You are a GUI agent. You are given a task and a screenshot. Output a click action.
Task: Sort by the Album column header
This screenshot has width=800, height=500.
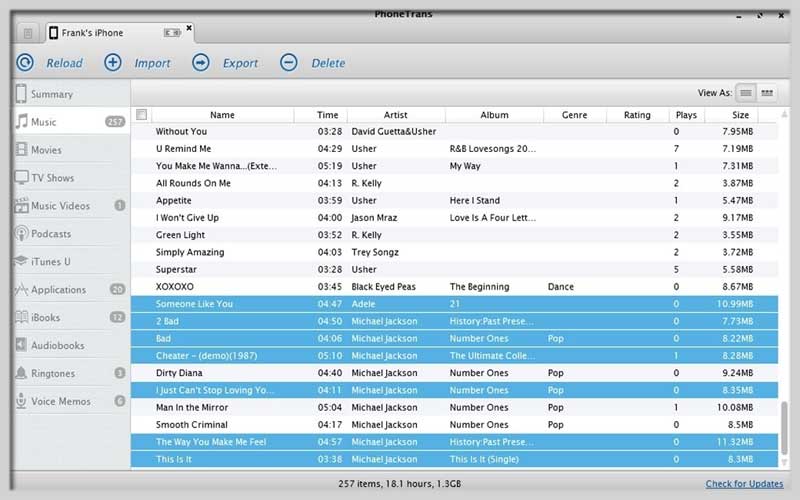494,115
